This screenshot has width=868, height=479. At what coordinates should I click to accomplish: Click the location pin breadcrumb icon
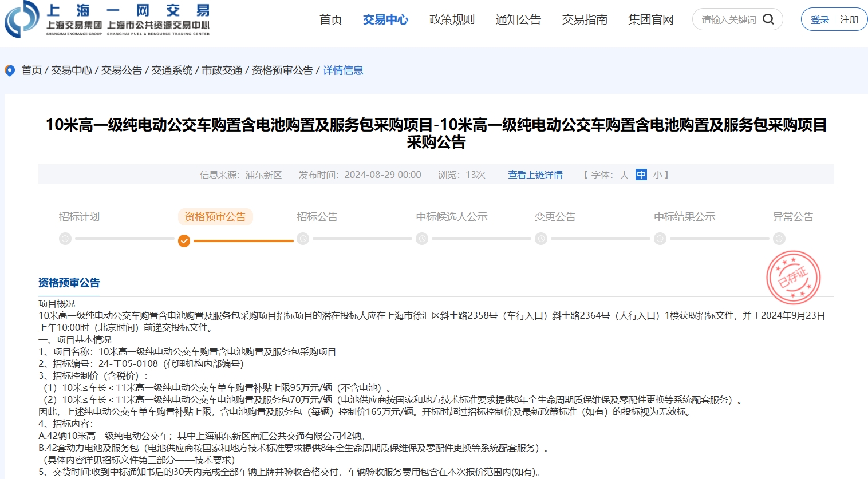coord(10,70)
